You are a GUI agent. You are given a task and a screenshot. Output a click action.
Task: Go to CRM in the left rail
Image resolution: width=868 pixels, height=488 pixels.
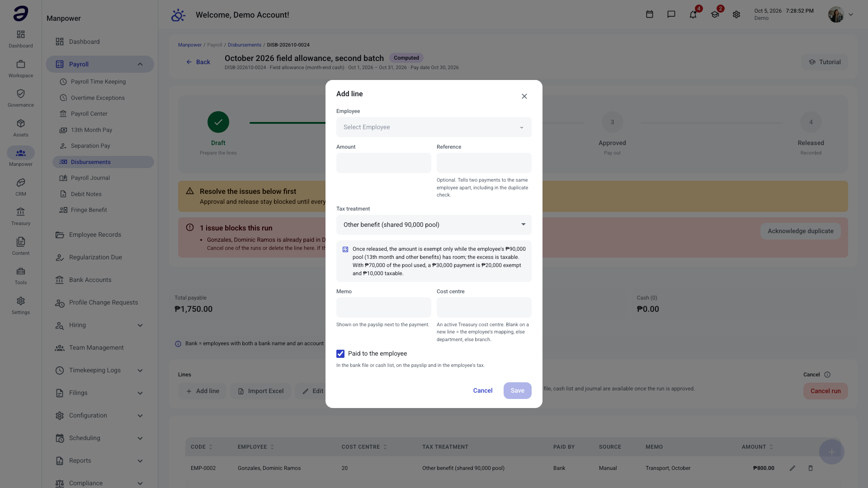click(21, 187)
